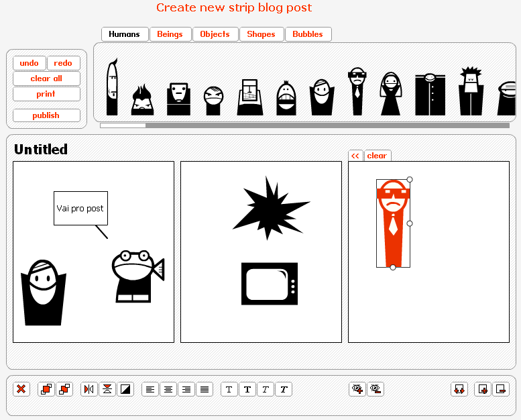The height and width of the screenshot is (420, 521).
Task: Pick the spiky-haired bearded character
Action: tap(143, 100)
